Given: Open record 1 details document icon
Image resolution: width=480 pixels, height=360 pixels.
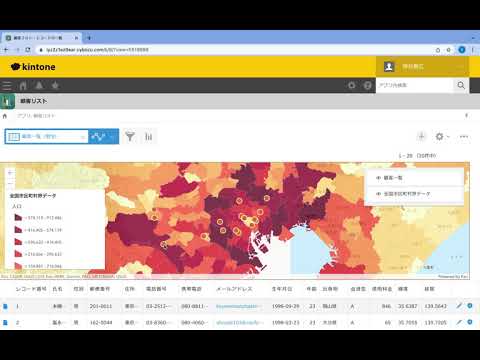Looking at the screenshot, I should (x=5, y=306).
